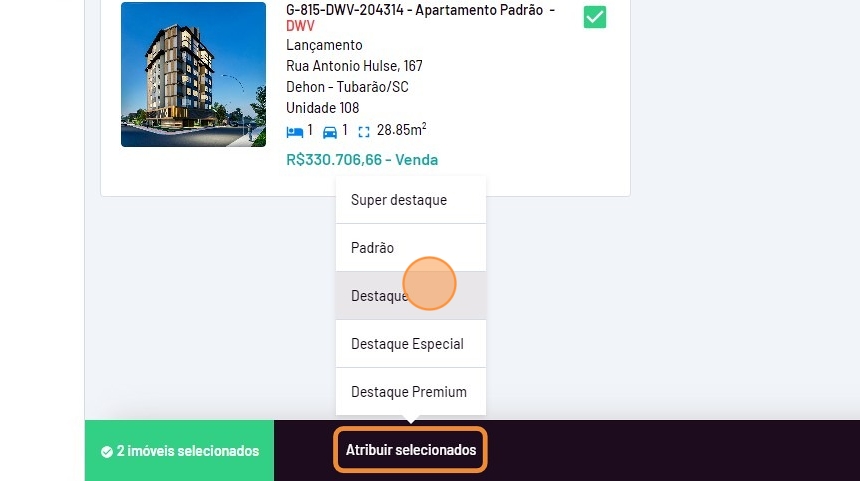
Task: Click the Dehon - Tubarão/SC location text
Action: pos(347,87)
